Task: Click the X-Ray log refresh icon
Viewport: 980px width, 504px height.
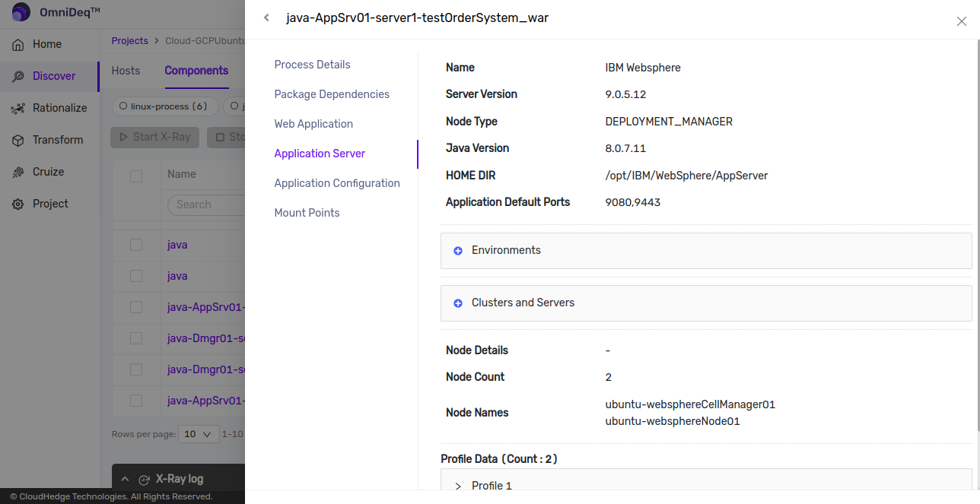Action: click(x=144, y=480)
